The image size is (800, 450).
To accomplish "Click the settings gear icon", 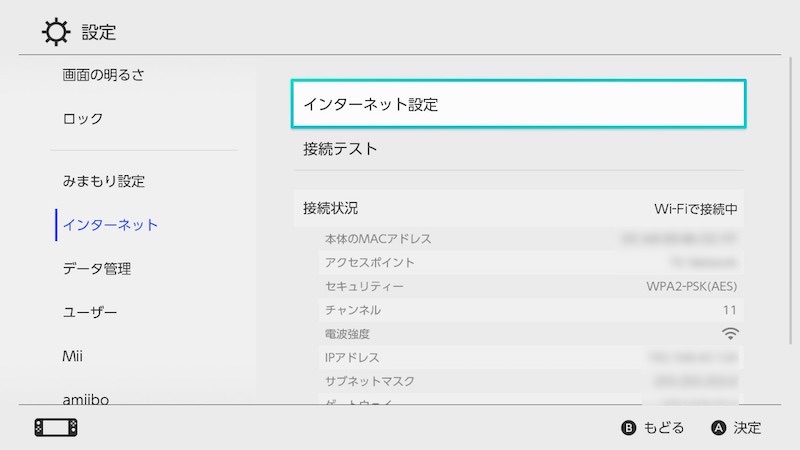I will pyautogui.click(x=55, y=31).
